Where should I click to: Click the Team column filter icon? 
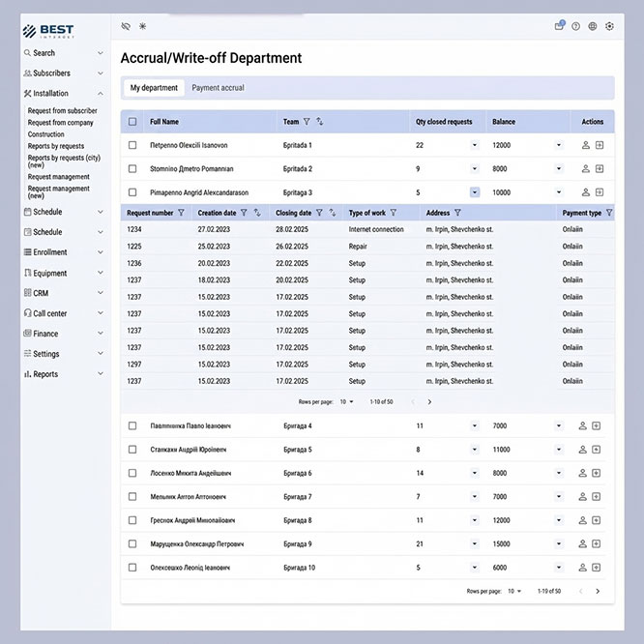[x=307, y=122]
